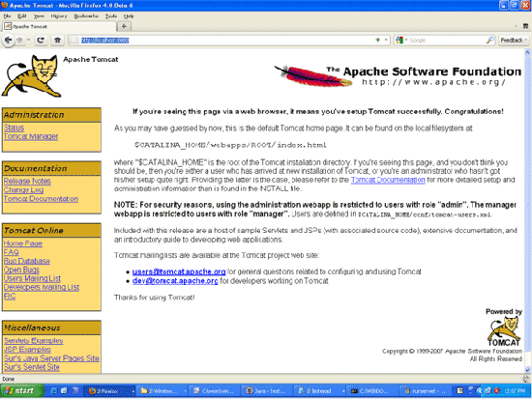The image size is (532, 399).
Task: Expand the URL bar history dropdown
Action: point(386,40)
